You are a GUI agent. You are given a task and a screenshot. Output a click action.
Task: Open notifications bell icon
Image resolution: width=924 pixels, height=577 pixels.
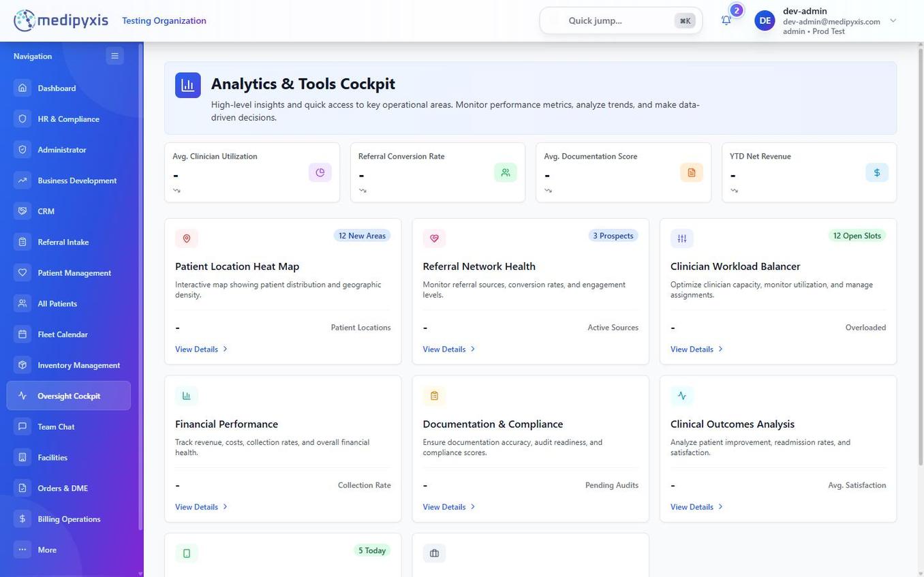(x=726, y=20)
